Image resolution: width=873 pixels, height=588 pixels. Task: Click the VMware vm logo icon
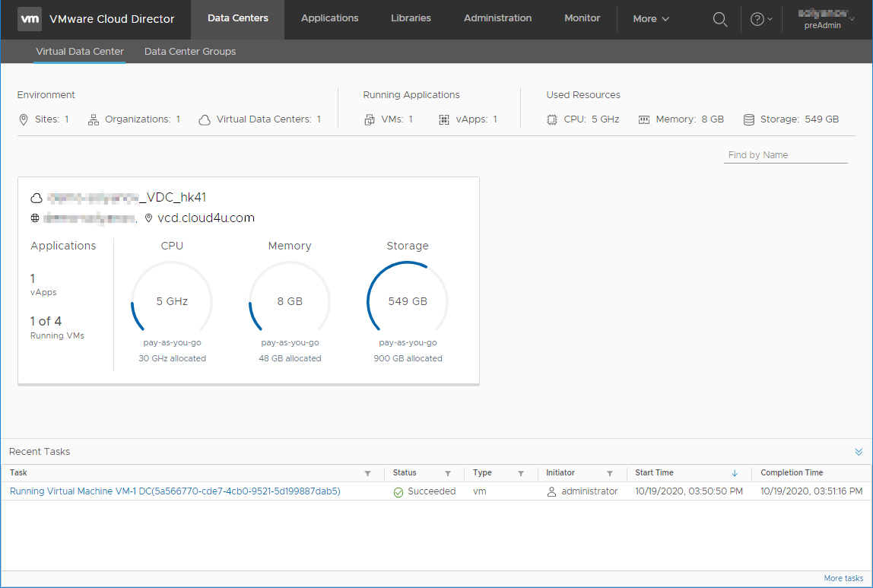coord(30,19)
